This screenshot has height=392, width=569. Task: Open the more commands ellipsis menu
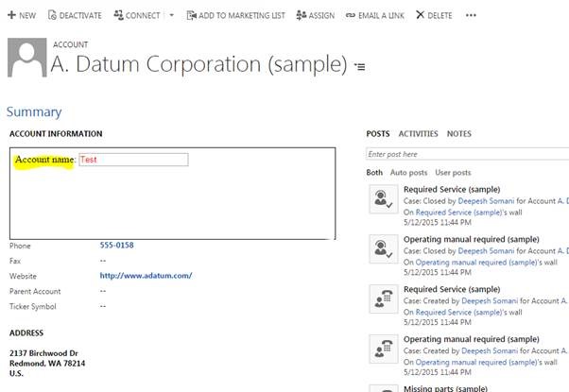[x=471, y=16]
